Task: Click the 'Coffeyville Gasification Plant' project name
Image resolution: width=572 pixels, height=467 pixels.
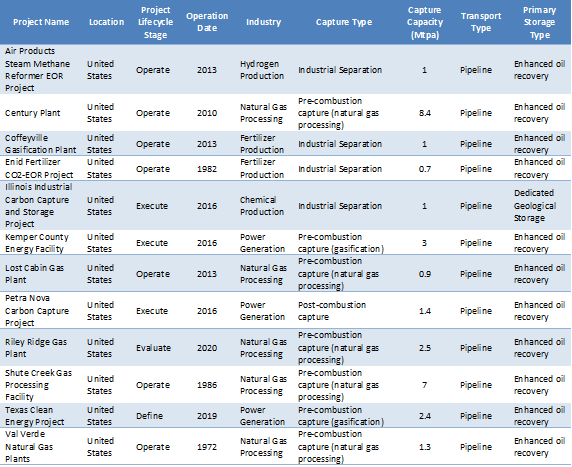Action: pyautogui.click(x=40, y=144)
